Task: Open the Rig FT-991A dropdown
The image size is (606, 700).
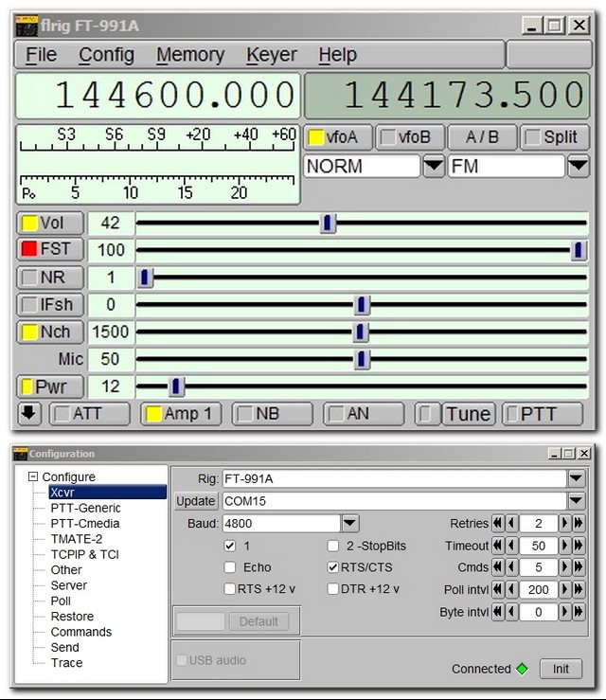Action: click(576, 478)
